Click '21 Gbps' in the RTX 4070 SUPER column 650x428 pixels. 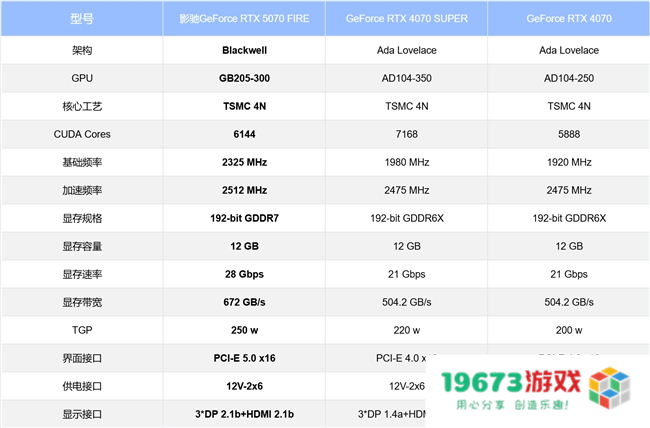pyautogui.click(x=407, y=274)
